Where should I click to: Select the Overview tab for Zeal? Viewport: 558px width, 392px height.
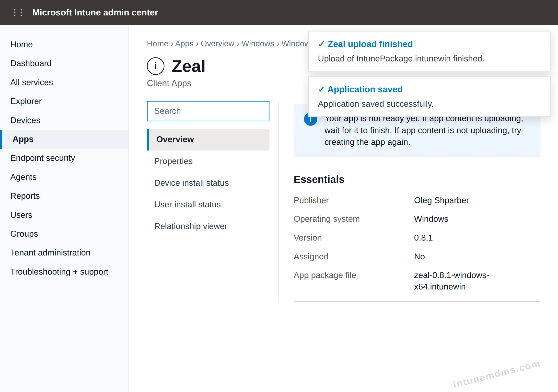208,139
